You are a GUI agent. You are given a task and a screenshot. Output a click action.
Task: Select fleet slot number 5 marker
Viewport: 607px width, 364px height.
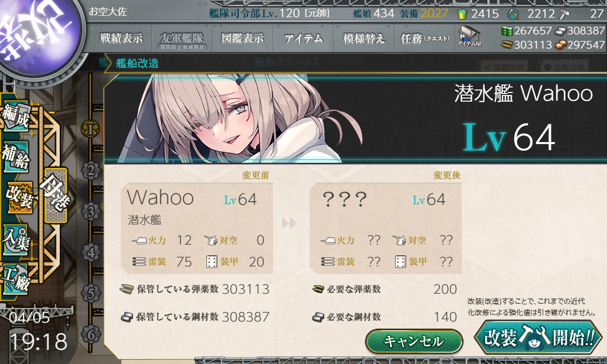[x=91, y=293]
